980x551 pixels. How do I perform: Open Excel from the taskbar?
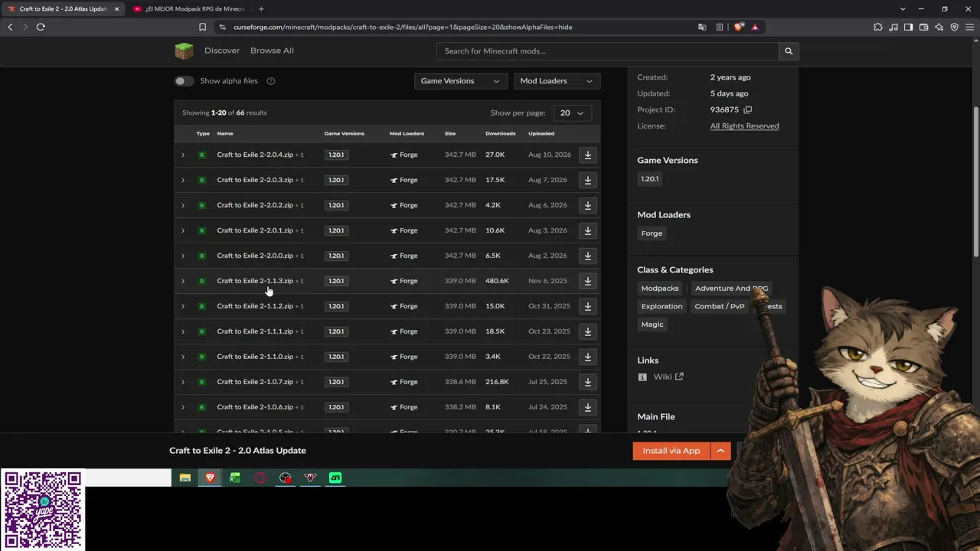click(235, 478)
